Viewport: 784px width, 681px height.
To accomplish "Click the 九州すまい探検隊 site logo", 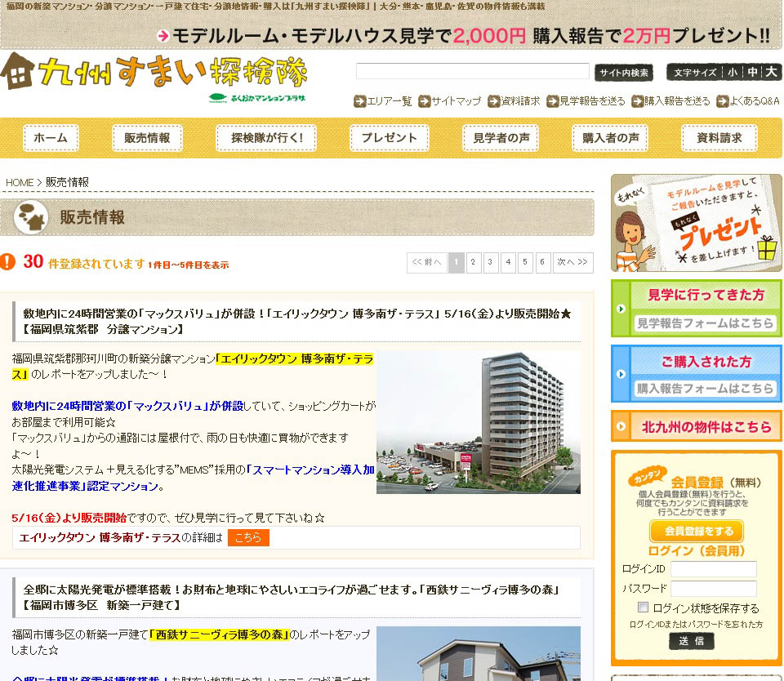I will tap(154, 72).
